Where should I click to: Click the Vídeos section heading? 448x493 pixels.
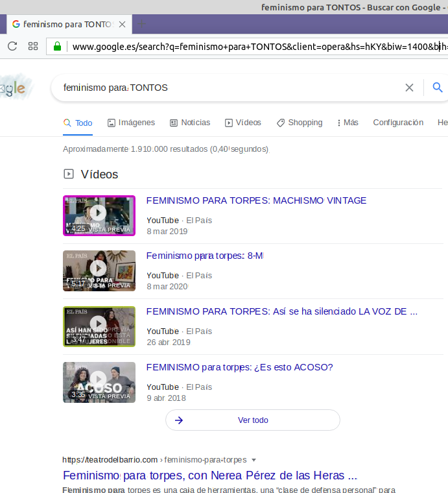tap(99, 174)
